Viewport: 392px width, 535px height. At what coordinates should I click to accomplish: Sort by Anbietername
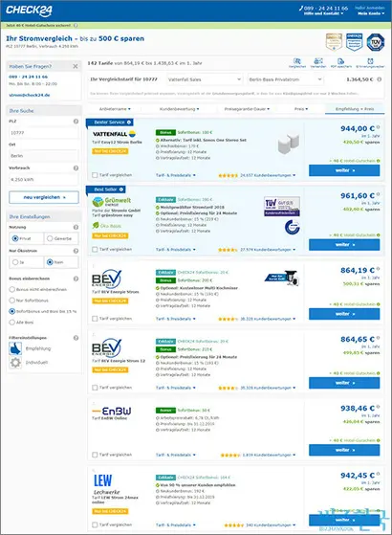click(115, 109)
